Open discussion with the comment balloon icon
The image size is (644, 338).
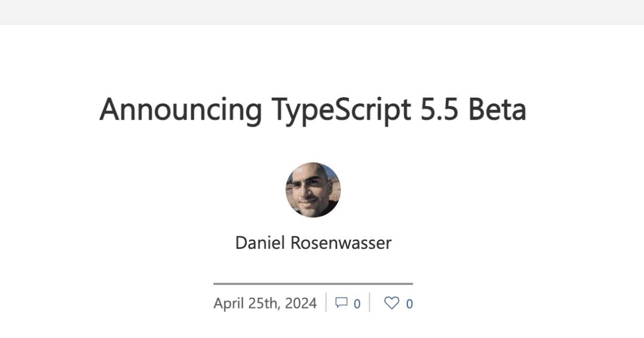tap(342, 303)
